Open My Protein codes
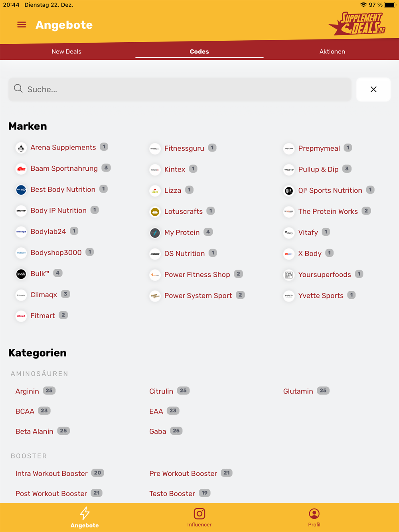 click(182, 233)
